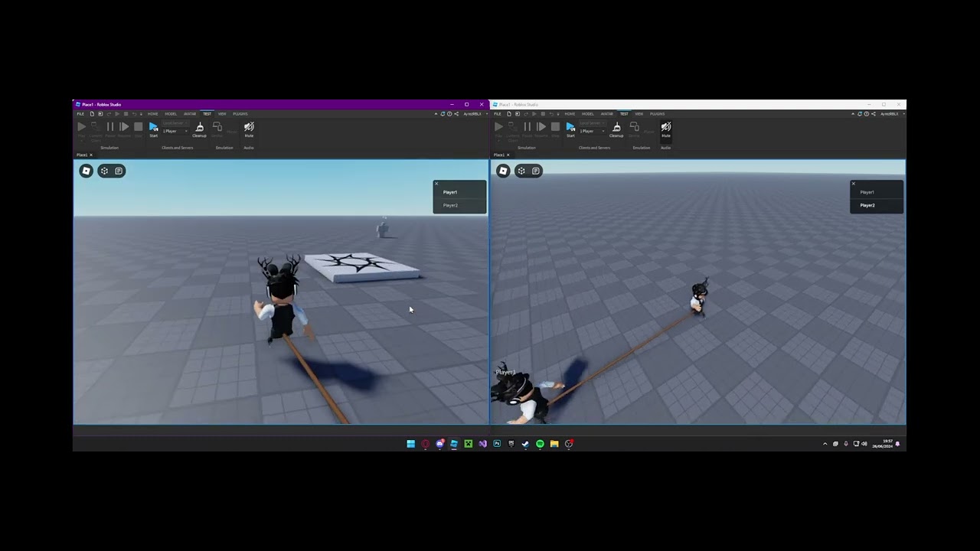Open help icon in left Studio window
The height and width of the screenshot is (551, 980).
449,114
